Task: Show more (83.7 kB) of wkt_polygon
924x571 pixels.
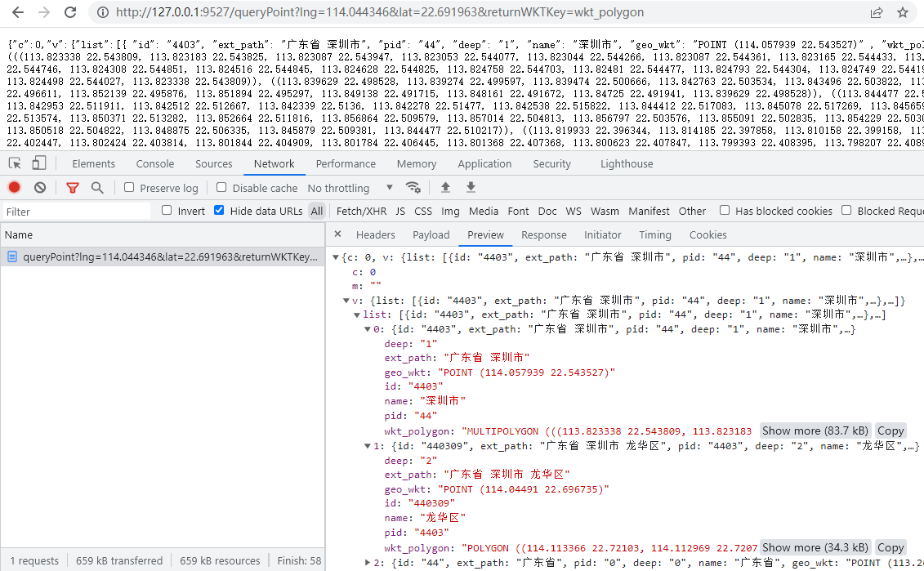Action: pos(815,430)
